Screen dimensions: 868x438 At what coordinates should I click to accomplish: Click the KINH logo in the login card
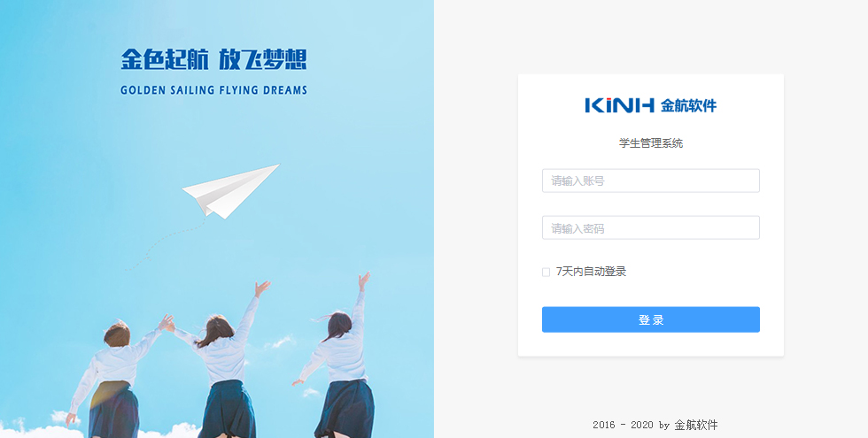point(619,105)
